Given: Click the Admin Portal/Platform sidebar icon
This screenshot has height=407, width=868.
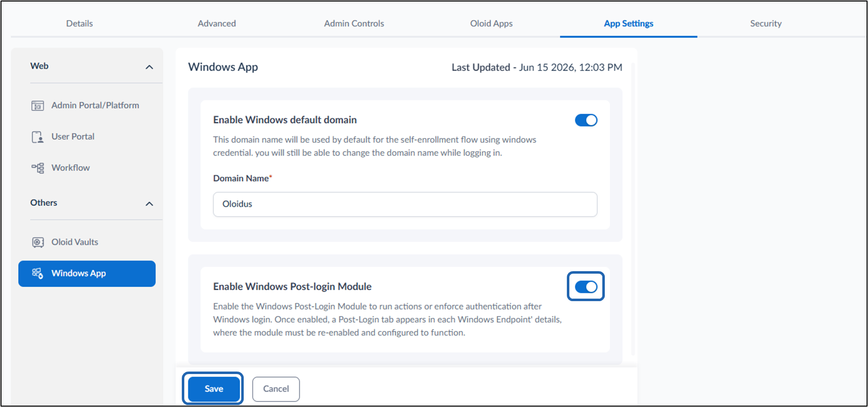Looking at the screenshot, I should [x=37, y=105].
